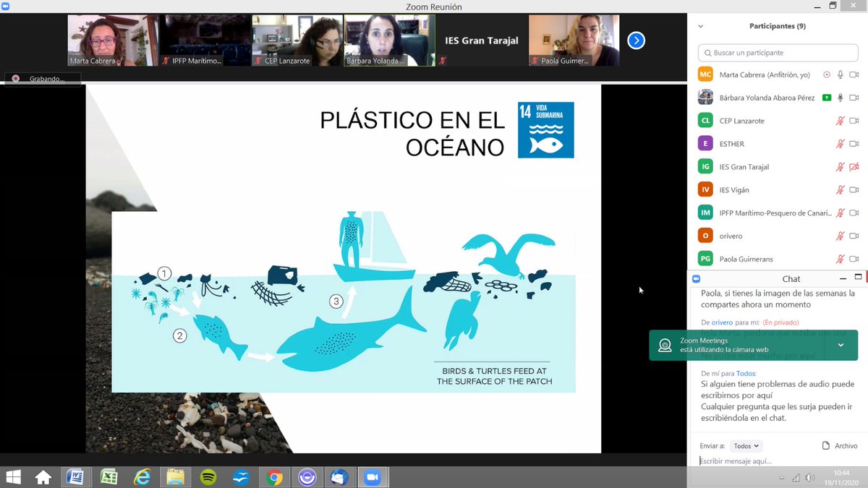This screenshot has width=868, height=488.
Task: Open File Explorer from taskbar
Action: pos(175,477)
